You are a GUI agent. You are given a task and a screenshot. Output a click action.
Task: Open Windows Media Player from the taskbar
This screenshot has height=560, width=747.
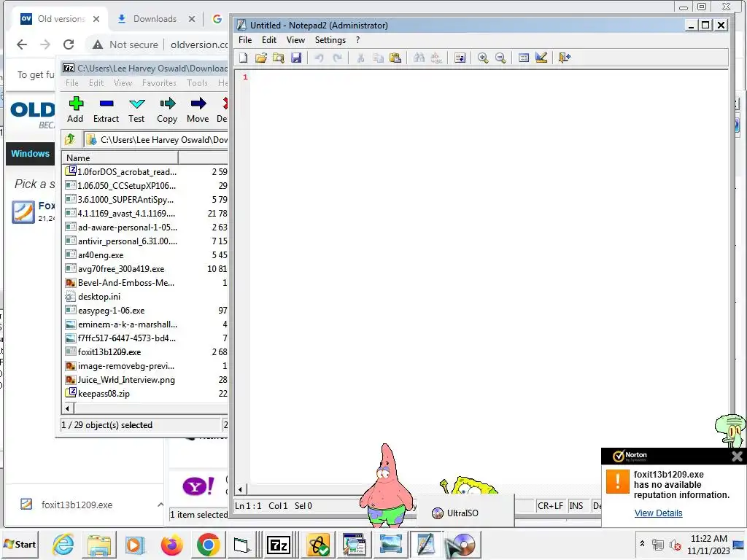135,544
